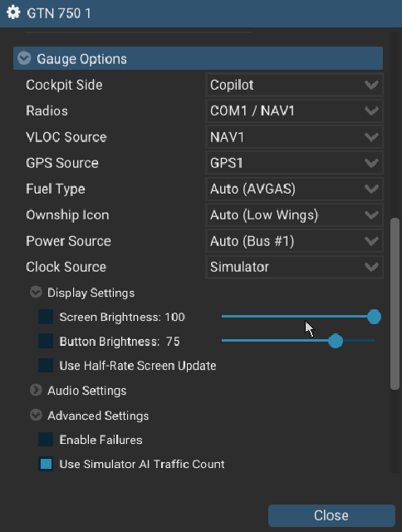This screenshot has height=532, width=402.
Task: Collapse the Display Settings chevron icon
Action: tap(36, 292)
